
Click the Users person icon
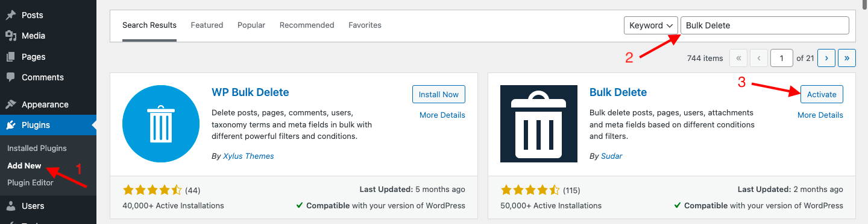[11, 206]
